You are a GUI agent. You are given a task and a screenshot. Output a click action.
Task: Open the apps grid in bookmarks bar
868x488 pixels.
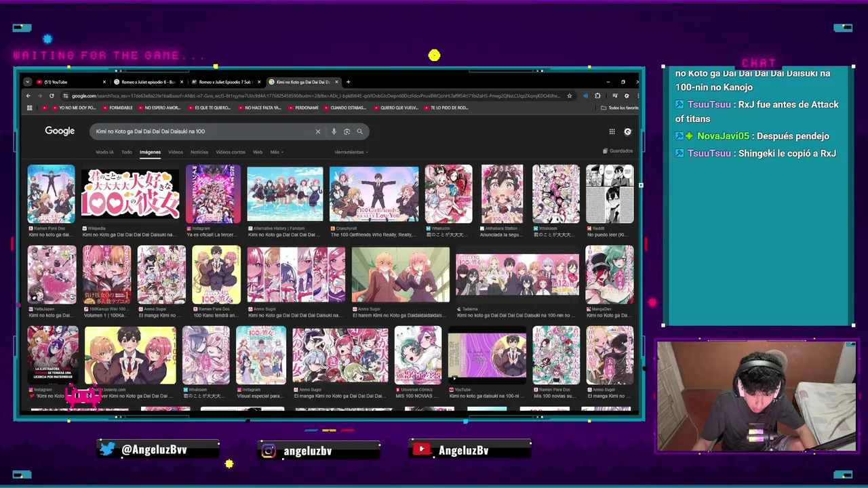coord(29,108)
